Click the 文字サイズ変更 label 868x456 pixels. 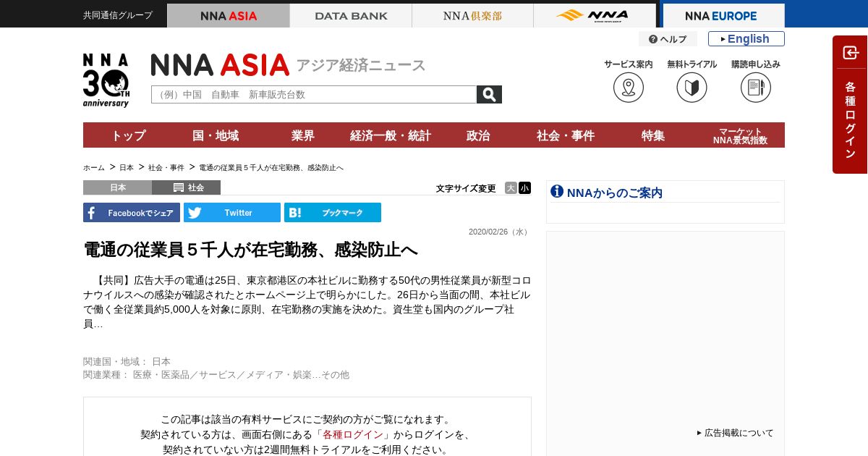point(466,188)
